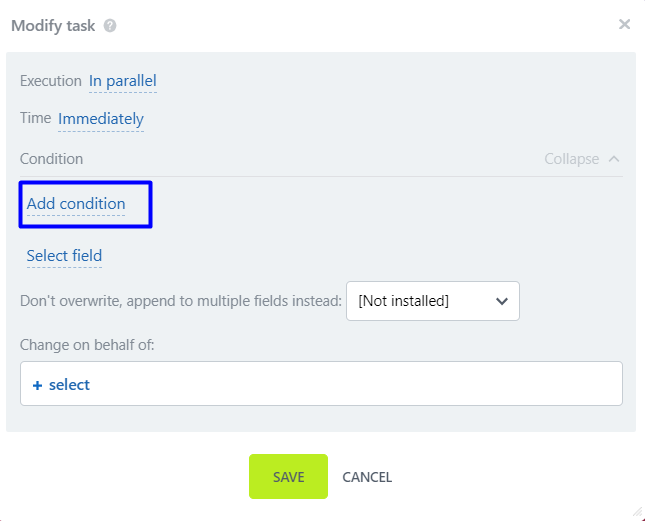Click the dropdown arrow on Not installed
The width and height of the screenshot is (645, 521).
(501, 300)
